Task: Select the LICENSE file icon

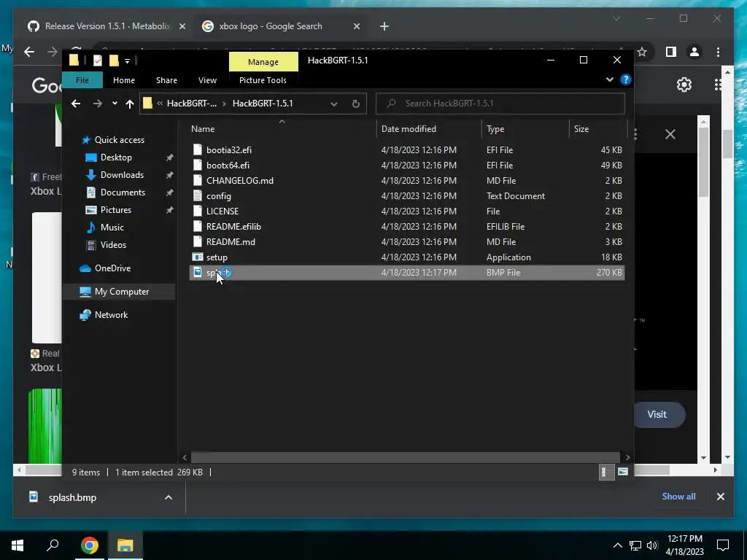Action: tap(198, 211)
